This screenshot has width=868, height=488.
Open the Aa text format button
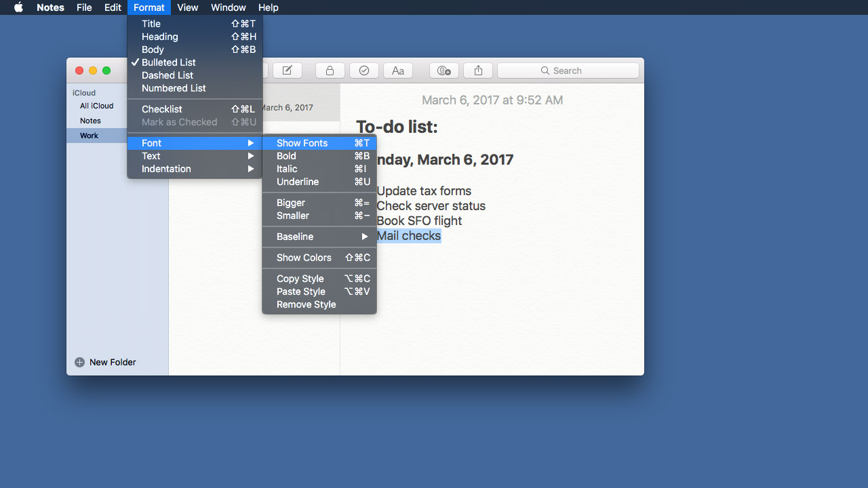[398, 70]
